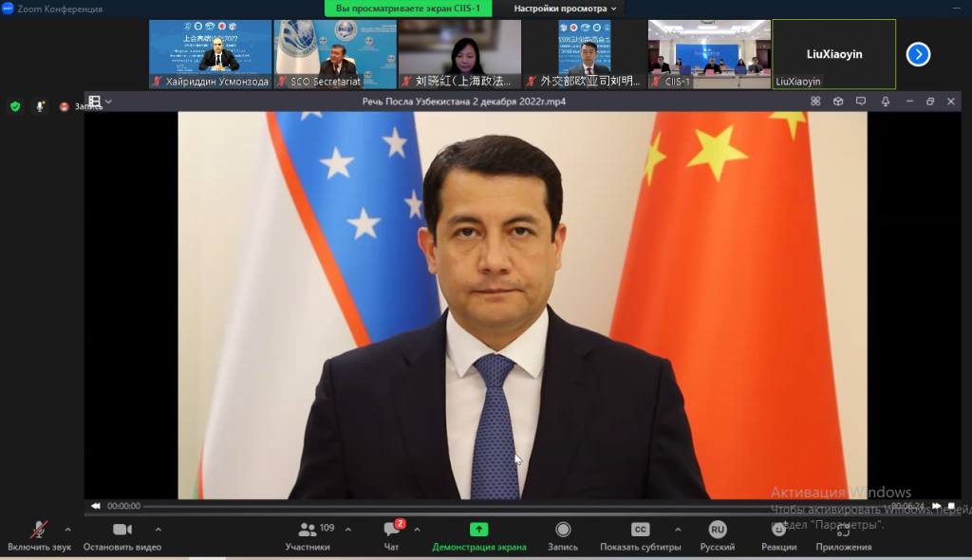The image size is (972, 560).
Task: Click previous track button in player
Action: click(96, 506)
